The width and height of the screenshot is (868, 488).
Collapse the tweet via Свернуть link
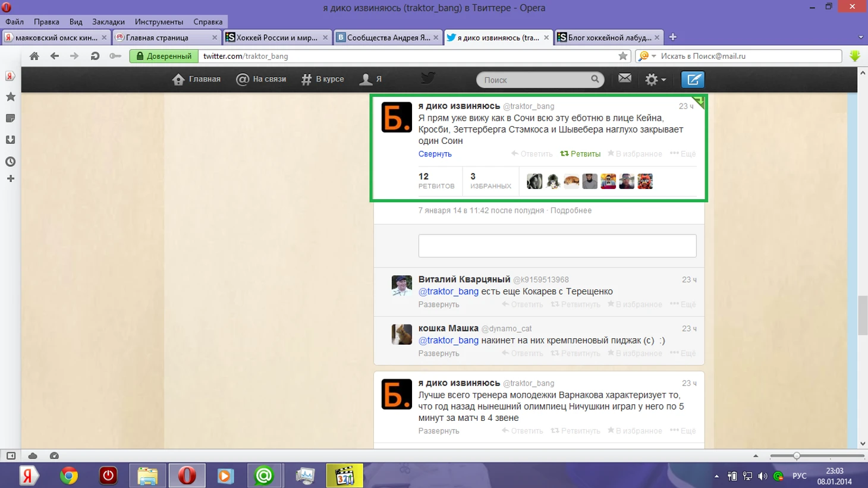tap(435, 154)
